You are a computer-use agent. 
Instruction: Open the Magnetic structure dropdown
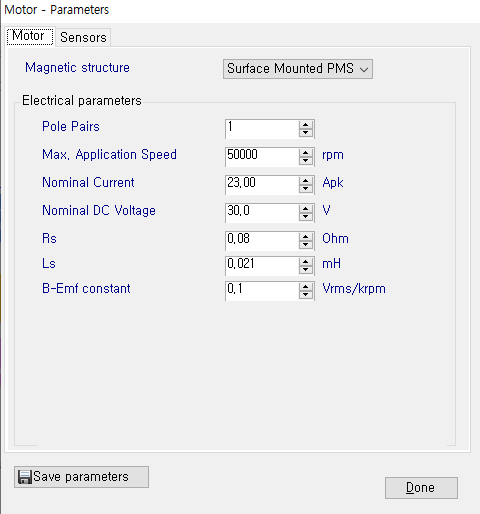(x=298, y=69)
